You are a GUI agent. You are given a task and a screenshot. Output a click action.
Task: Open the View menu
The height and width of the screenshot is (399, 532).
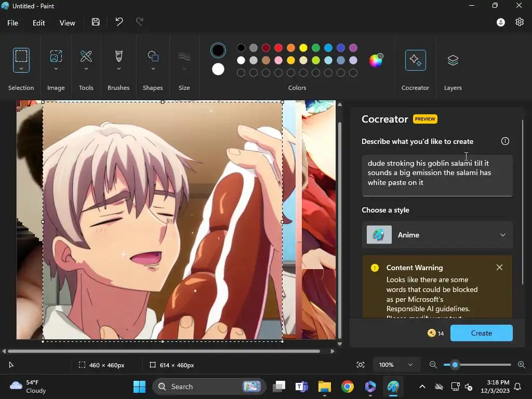(x=67, y=23)
